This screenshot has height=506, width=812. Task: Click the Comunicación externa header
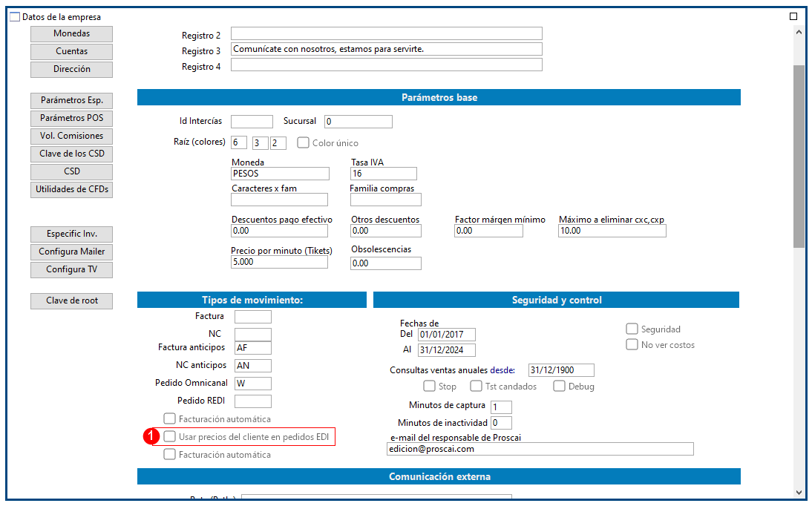(439, 476)
